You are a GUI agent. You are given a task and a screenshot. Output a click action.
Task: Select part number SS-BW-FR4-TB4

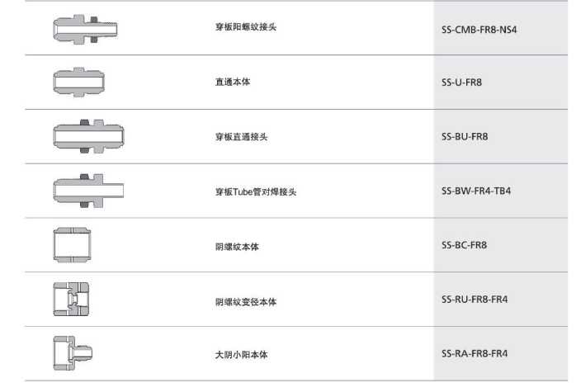point(475,191)
